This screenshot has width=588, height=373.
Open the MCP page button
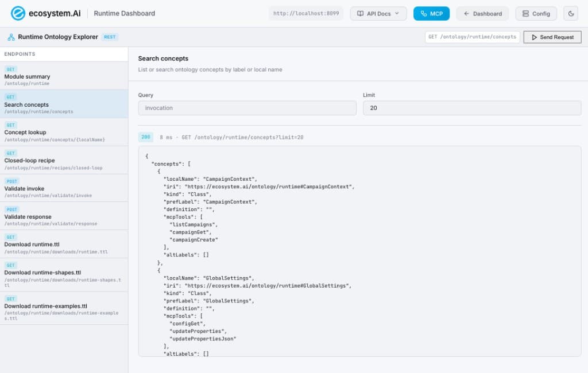point(431,14)
